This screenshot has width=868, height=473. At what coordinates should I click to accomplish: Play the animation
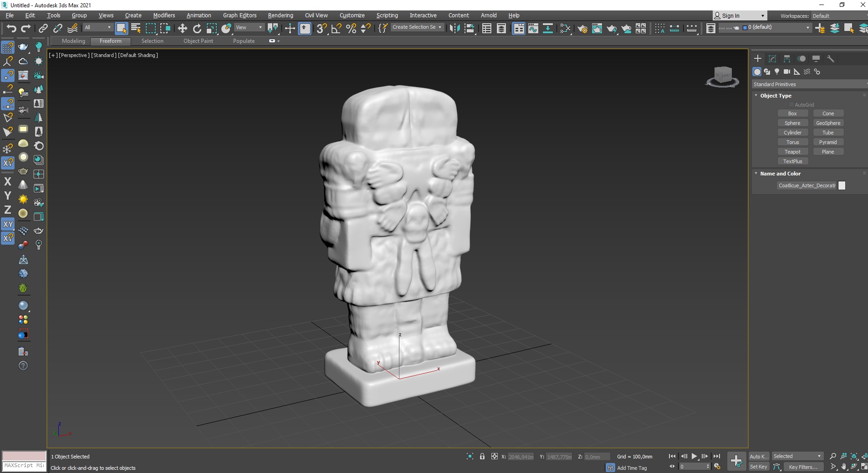click(694, 456)
